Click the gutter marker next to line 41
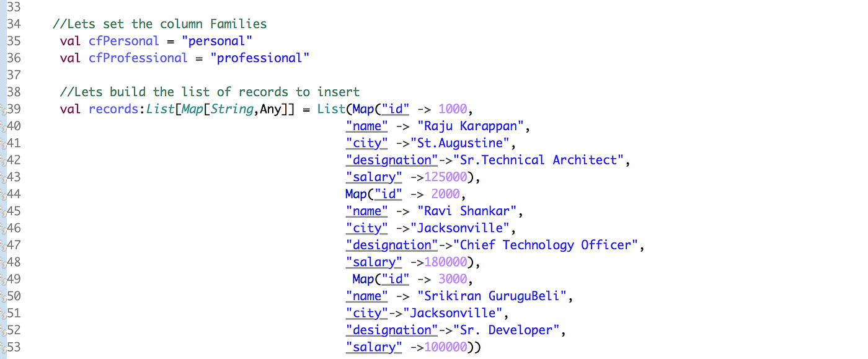This screenshot has height=359, width=868. [x=2, y=143]
